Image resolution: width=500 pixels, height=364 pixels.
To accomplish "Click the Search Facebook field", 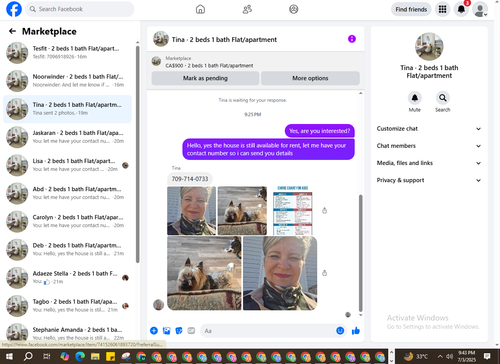I will point(80,9).
